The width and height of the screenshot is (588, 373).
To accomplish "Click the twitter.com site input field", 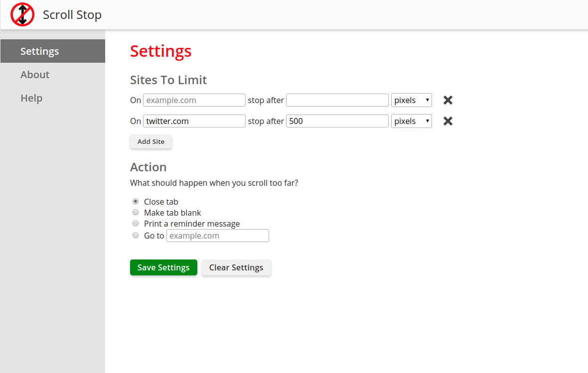I will 194,121.
